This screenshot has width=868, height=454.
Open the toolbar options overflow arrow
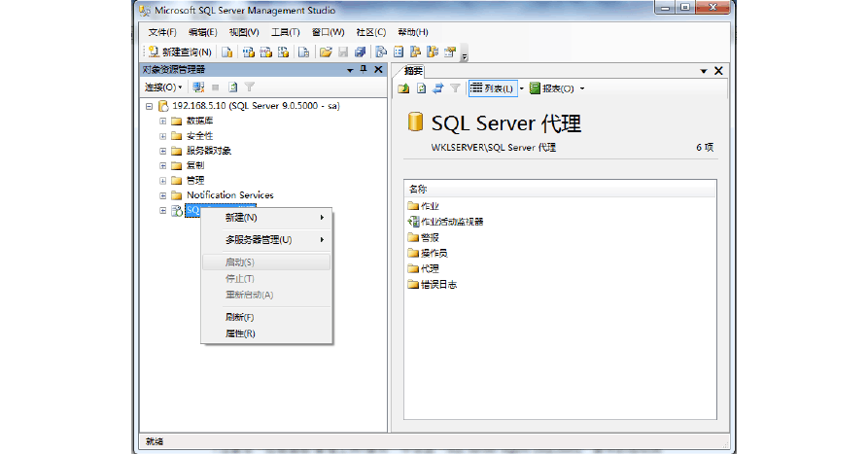[x=465, y=54]
